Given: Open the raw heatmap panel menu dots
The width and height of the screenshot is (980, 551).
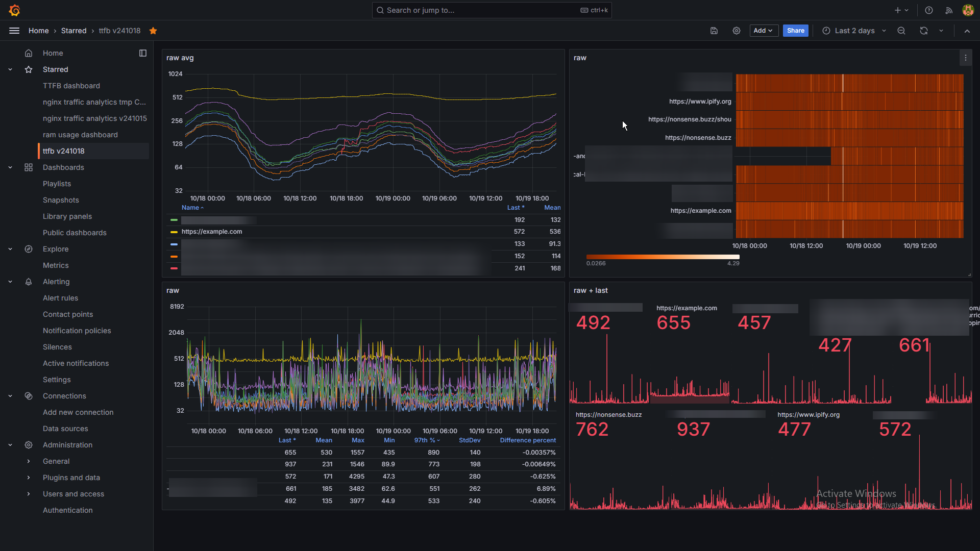Looking at the screenshot, I should coord(966,58).
